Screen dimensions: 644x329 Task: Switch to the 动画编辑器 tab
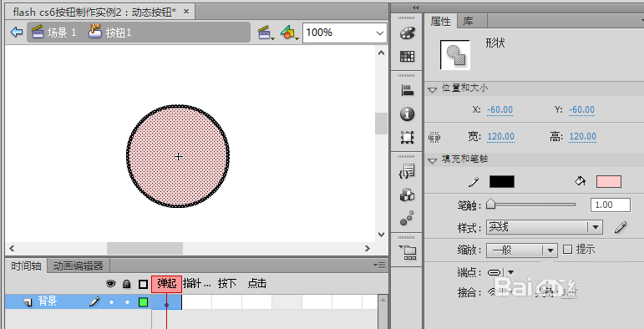pos(78,266)
